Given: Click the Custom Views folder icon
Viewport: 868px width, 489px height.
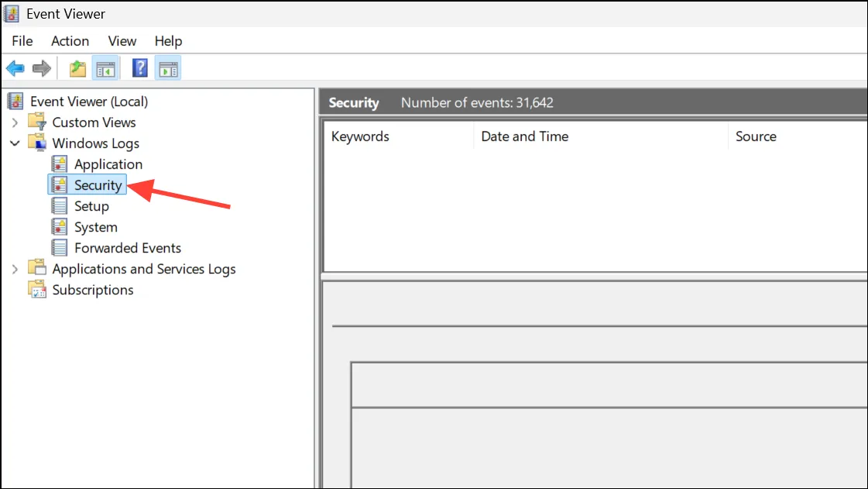Looking at the screenshot, I should [x=37, y=122].
